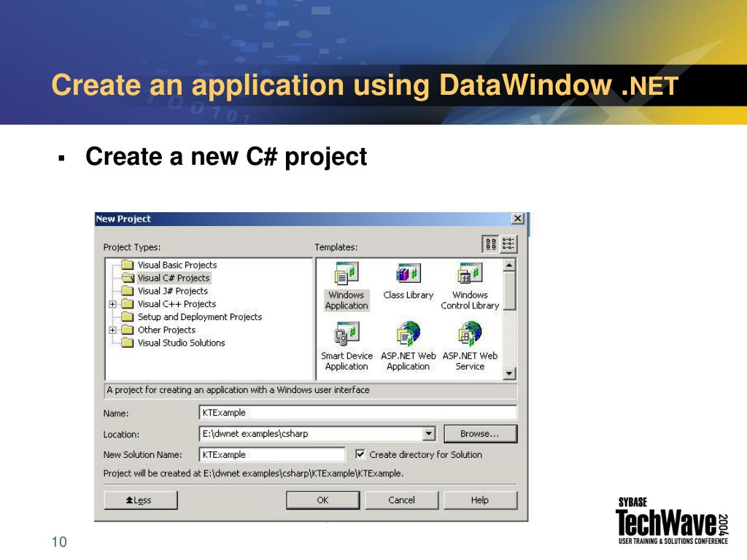Select Visual J# Projects tree label
The image size is (747, 560).
[172, 290]
